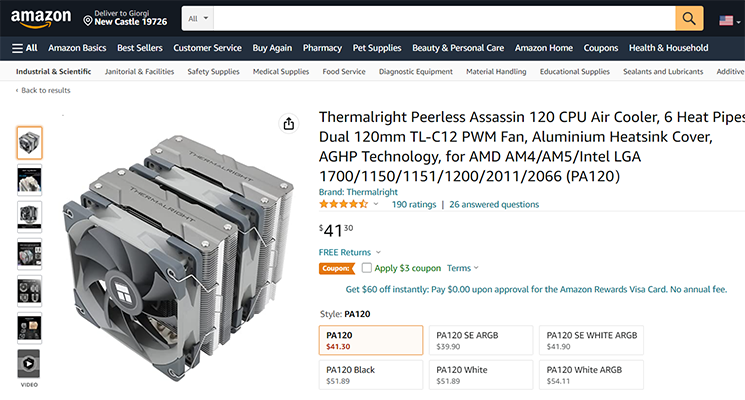Choose the PA120 SE ARGB style
Image resolution: width=745 pixels, height=400 pixels.
[x=481, y=340]
